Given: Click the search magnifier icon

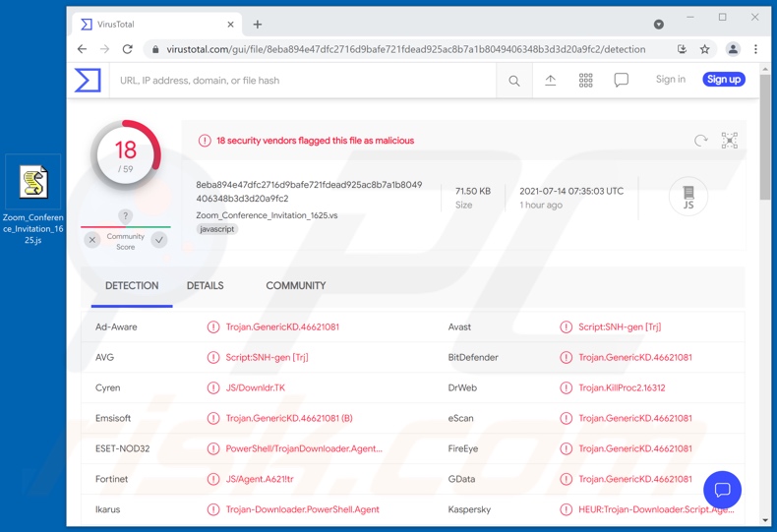Looking at the screenshot, I should [x=513, y=81].
